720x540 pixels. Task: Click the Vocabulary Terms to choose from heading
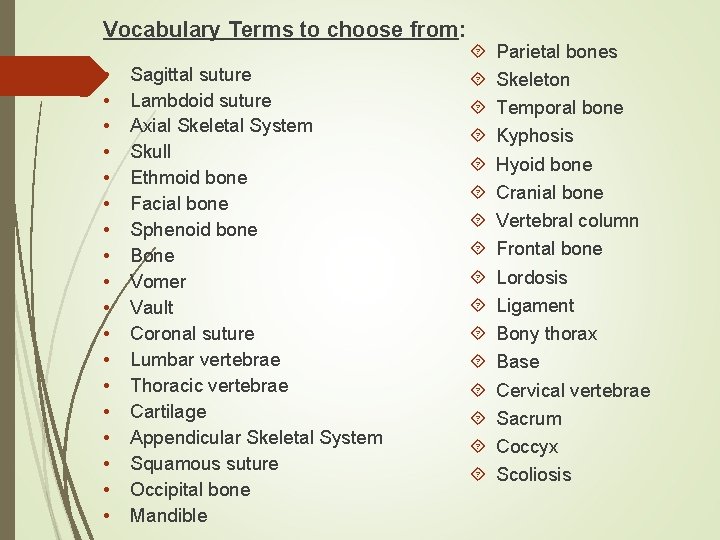coord(284,30)
